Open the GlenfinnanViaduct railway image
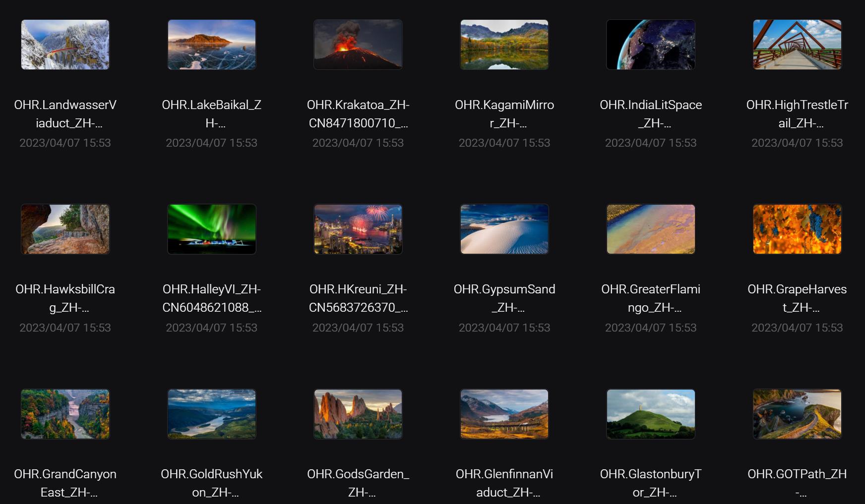Viewport: 865px width, 504px height. (x=504, y=414)
